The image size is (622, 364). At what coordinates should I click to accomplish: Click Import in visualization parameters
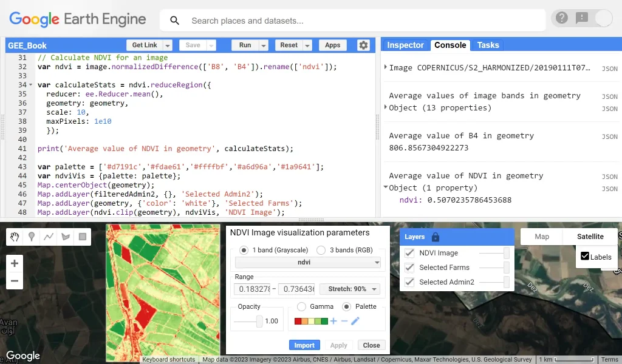[304, 345]
